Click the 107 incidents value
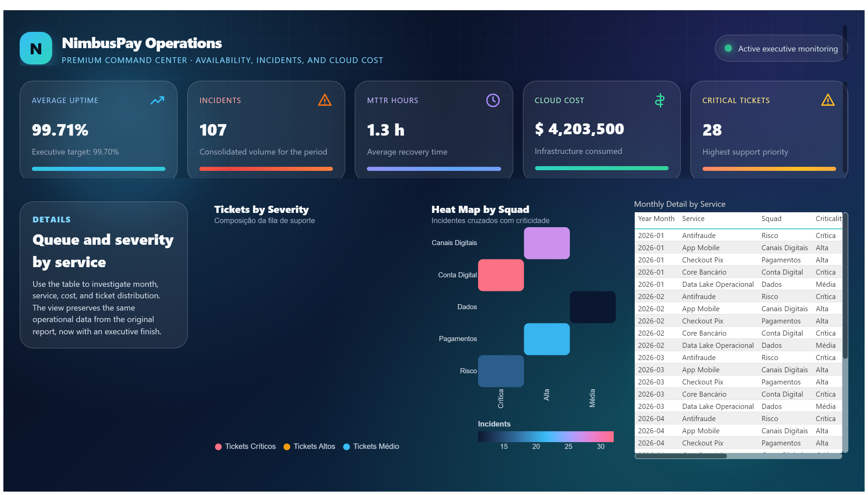This screenshot has height=495, width=868. pos(213,130)
